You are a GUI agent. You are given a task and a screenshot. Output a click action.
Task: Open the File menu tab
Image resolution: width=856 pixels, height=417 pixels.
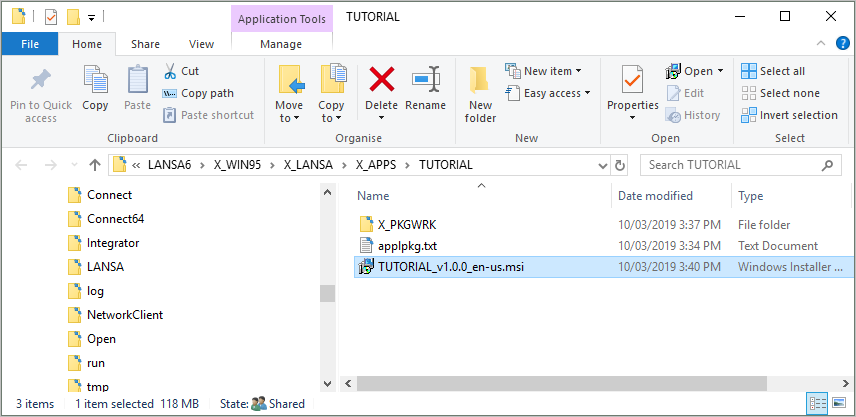[29, 44]
